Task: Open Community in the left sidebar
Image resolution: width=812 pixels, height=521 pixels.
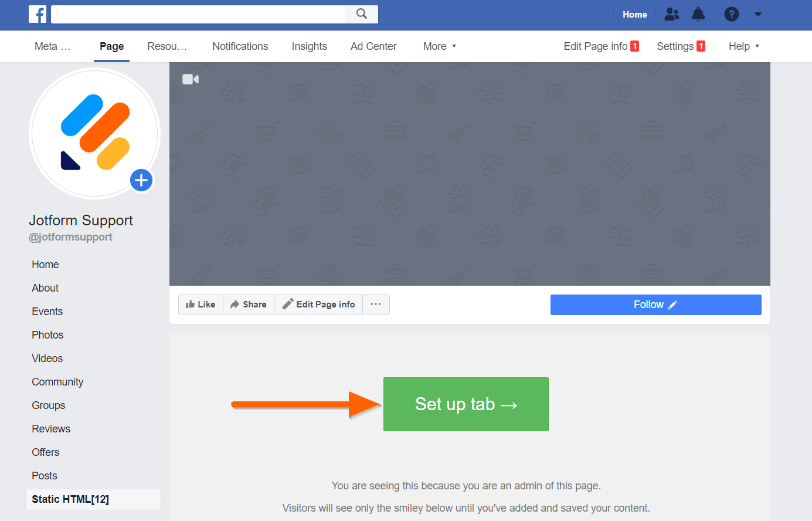Action: click(57, 382)
